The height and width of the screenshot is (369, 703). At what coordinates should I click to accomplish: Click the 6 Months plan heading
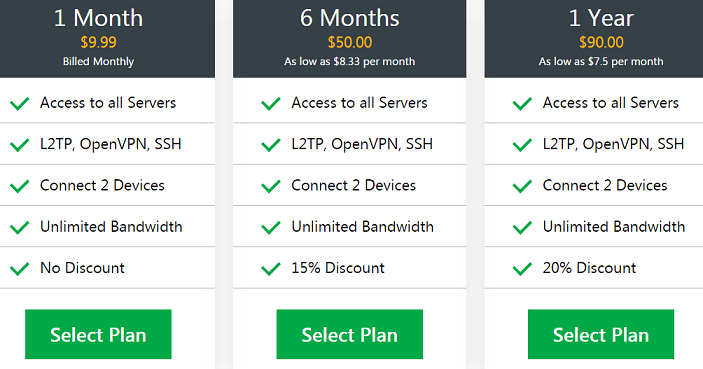(x=350, y=18)
